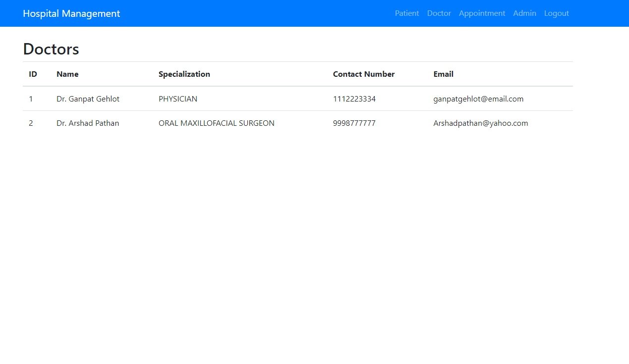Viewport: 629px width, 364px height.
Task: Click the ID column header
Action: (x=33, y=74)
